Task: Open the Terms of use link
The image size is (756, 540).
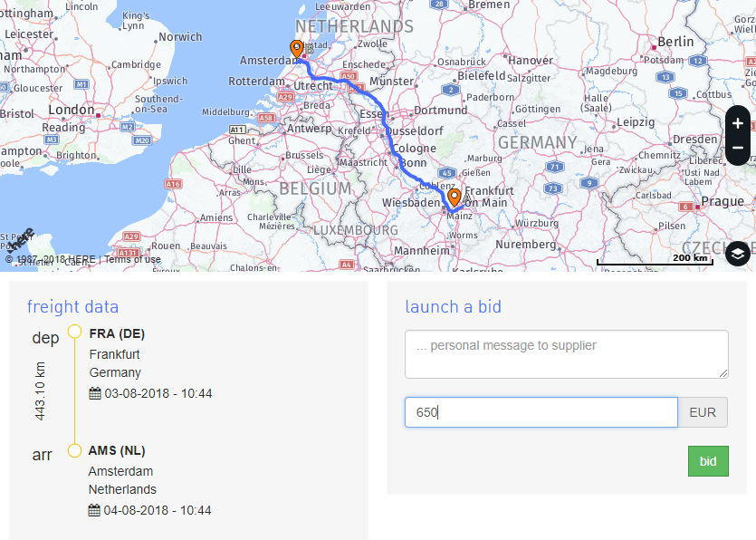Action: (x=133, y=259)
